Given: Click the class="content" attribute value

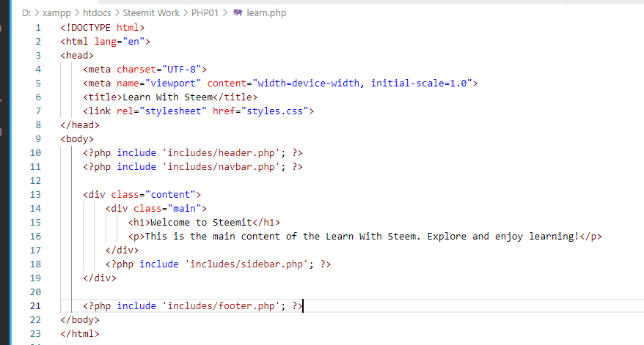Looking at the screenshot, I should click(x=170, y=195).
